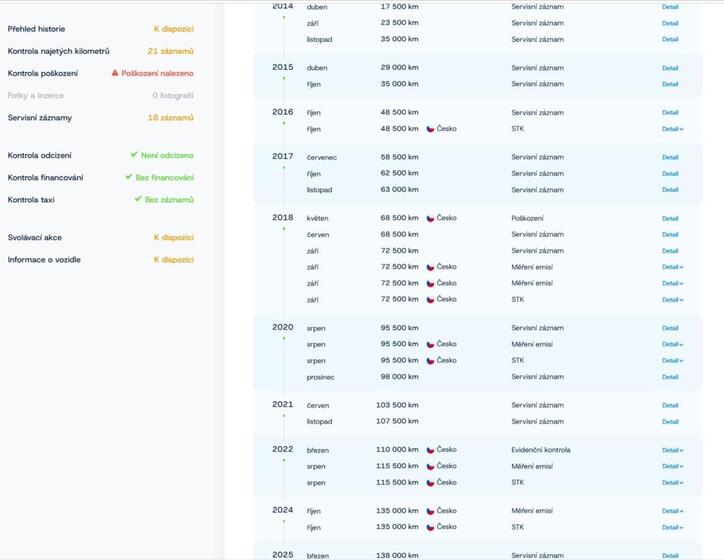Image resolution: width=724 pixels, height=560 pixels.
Task: Click the Czech flag in the 2018 Poškození row
Action: tap(430, 218)
